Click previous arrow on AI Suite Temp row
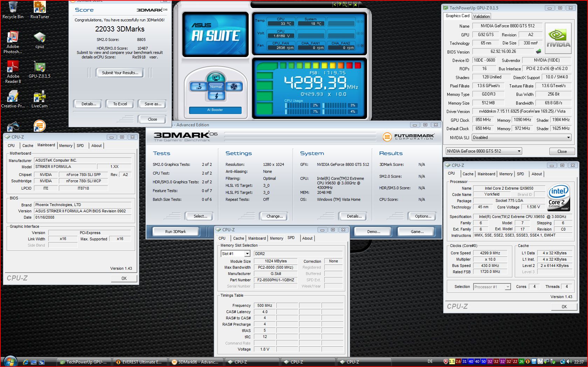Viewport: 588px width, 367px height. pos(358,21)
